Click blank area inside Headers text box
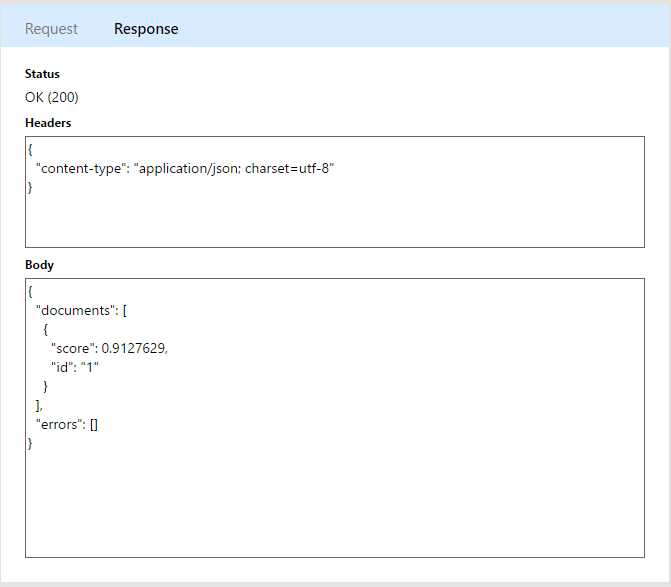Screen dimensions: 671x587 [x=400, y=215]
